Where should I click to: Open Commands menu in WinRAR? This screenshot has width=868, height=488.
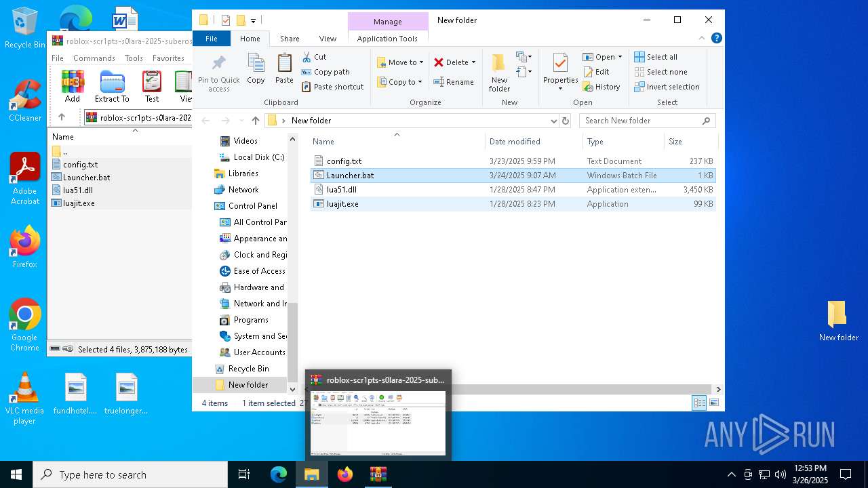[x=94, y=58]
